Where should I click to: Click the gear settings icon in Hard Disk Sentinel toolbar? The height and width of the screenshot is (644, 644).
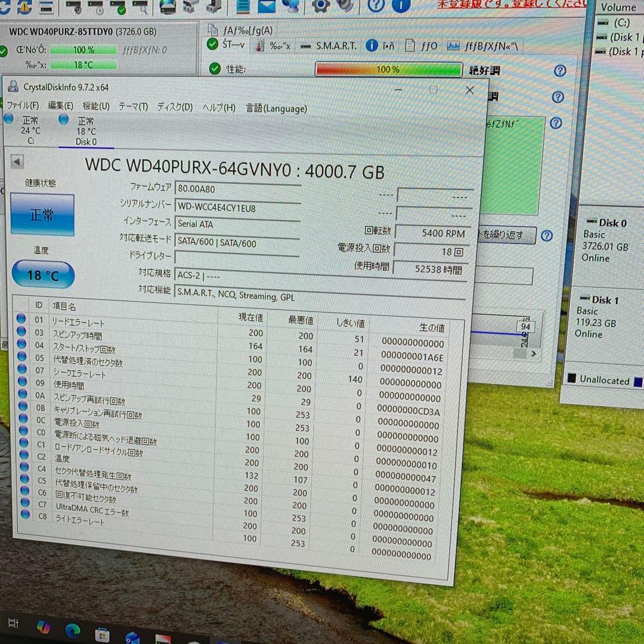point(320,5)
